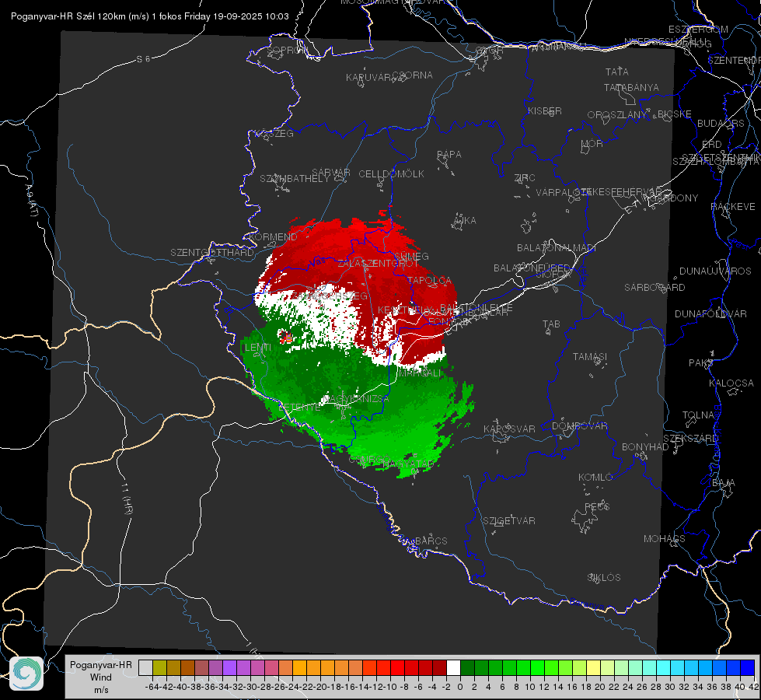The image size is (761, 700).
Task: Click the TATA city label
Action: coord(617,72)
